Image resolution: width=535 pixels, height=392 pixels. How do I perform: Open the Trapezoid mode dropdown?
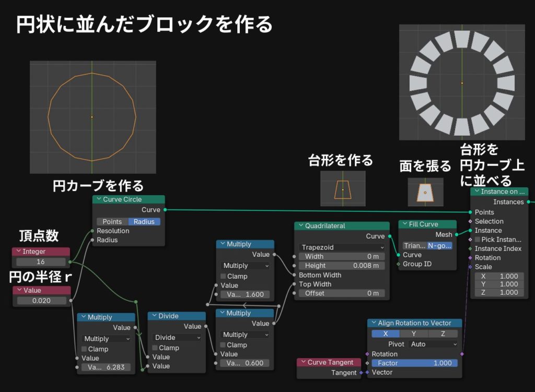[x=342, y=247]
